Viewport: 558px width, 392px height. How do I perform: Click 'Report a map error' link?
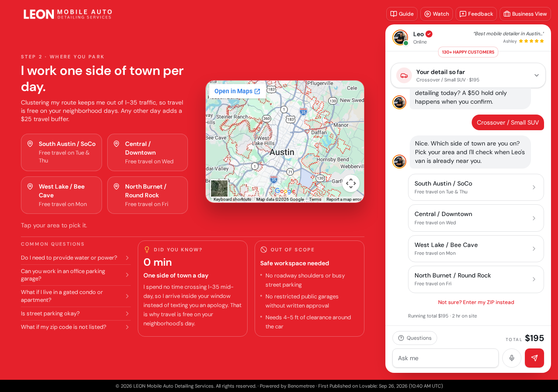(344, 199)
